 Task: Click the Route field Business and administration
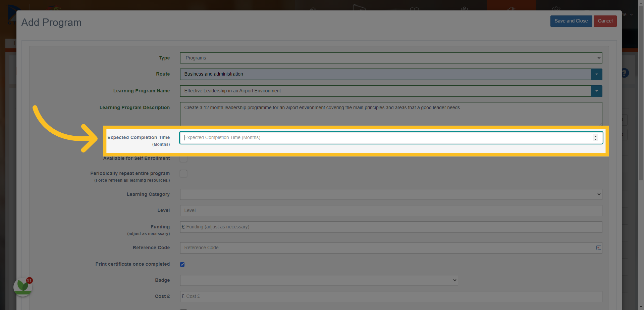tap(385, 74)
